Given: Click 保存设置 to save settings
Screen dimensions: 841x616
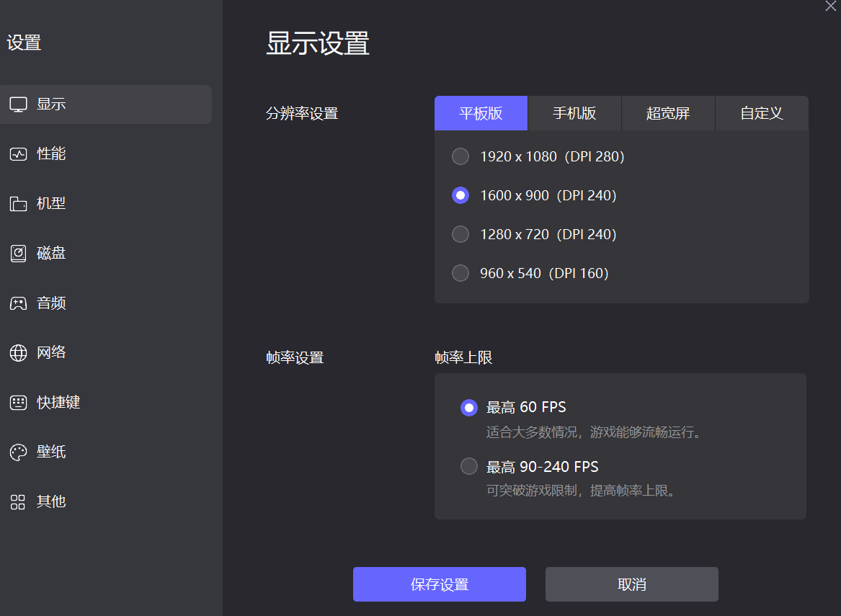Looking at the screenshot, I should [439, 584].
